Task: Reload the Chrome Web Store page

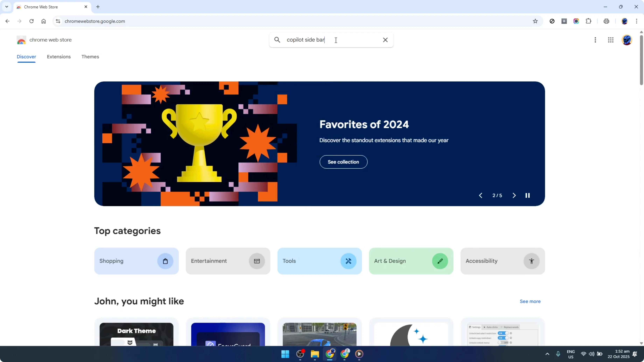Action: click(x=31, y=21)
